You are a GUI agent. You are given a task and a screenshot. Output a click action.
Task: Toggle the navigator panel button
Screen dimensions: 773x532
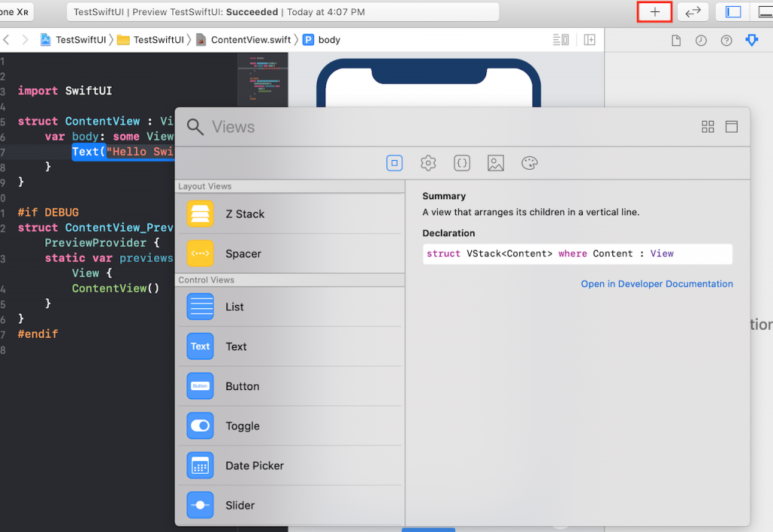[733, 12]
